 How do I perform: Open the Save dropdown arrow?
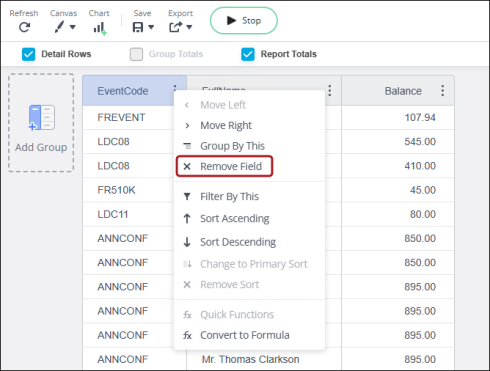coord(151,27)
